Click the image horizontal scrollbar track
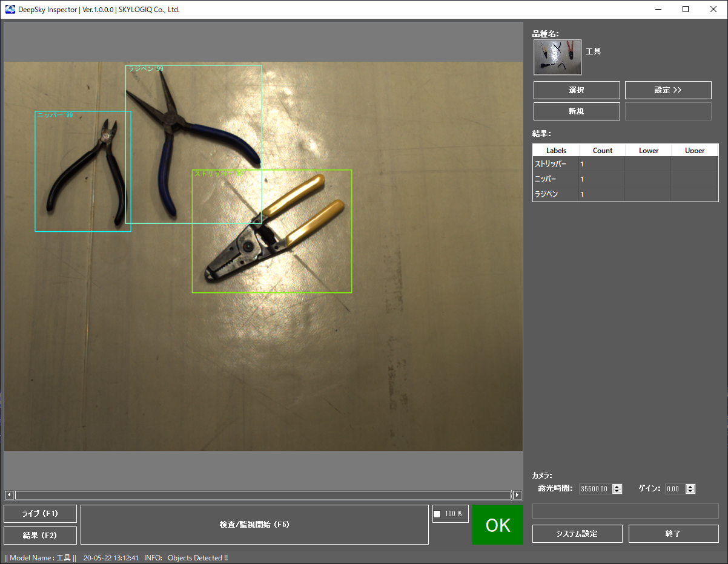Screen dimensions: 728x564 263,495
